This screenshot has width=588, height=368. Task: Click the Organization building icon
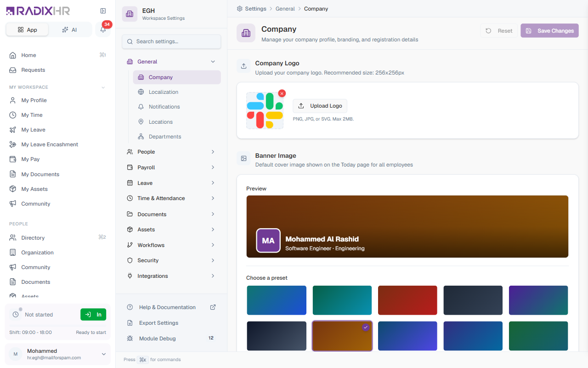click(x=13, y=253)
